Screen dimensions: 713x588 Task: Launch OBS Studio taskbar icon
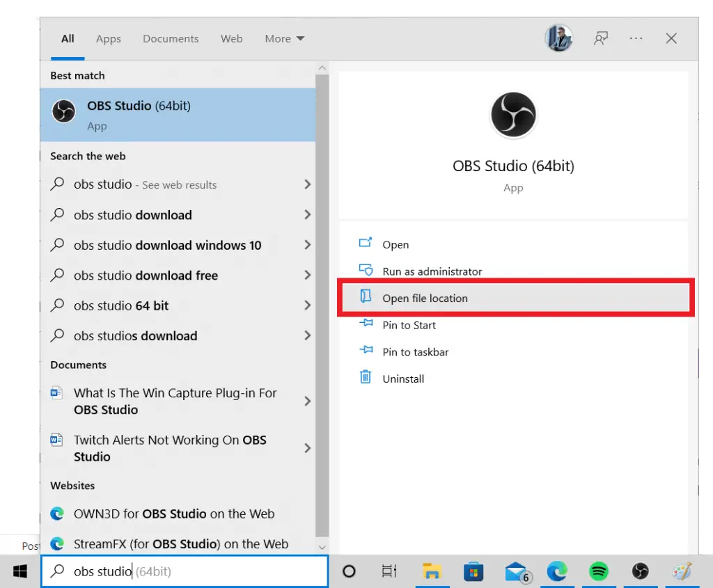click(x=641, y=571)
